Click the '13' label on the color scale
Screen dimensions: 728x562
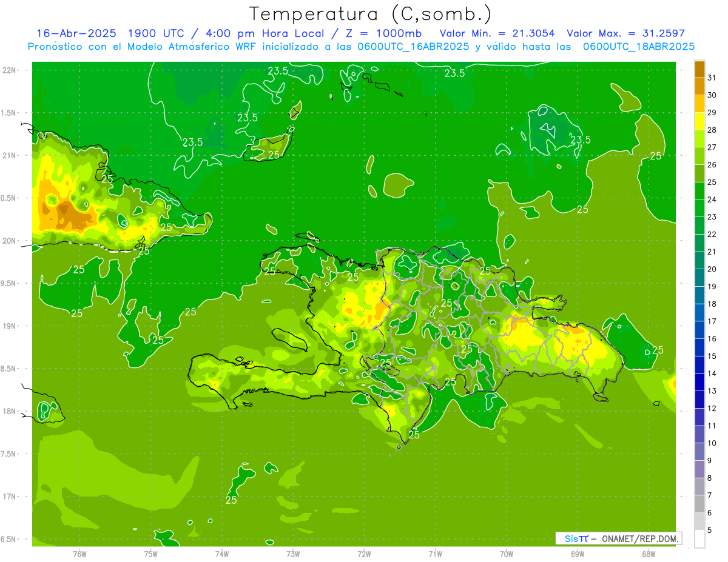click(712, 391)
